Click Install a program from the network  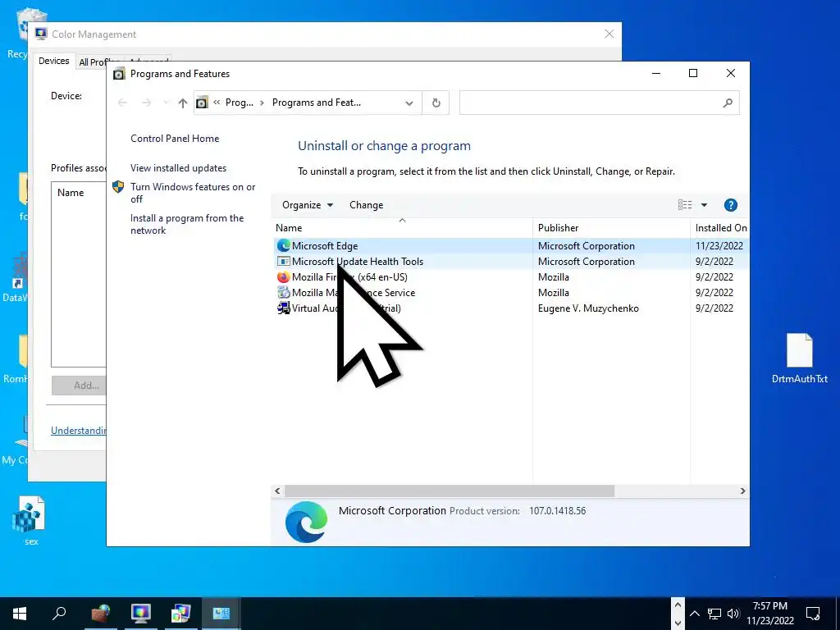(187, 225)
